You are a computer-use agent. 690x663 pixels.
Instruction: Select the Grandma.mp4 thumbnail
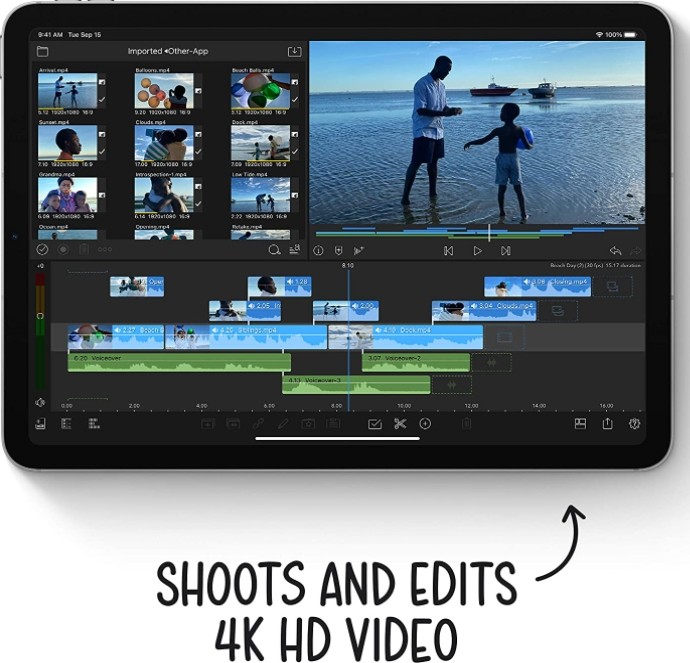click(67, 195)
